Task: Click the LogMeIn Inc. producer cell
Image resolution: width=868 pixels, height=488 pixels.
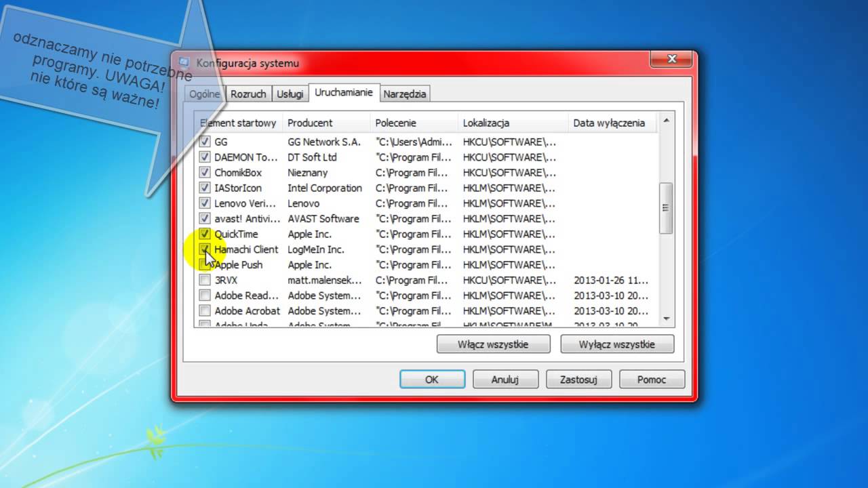Action: 316,249
